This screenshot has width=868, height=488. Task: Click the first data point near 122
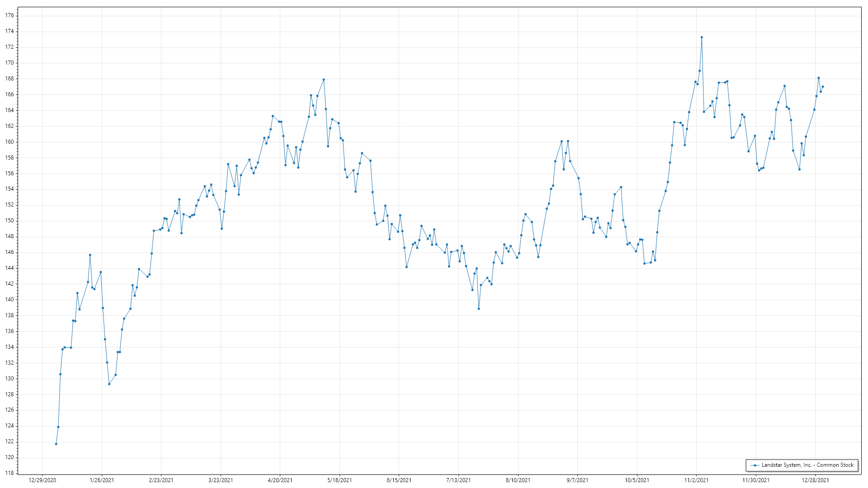(56, 444)
